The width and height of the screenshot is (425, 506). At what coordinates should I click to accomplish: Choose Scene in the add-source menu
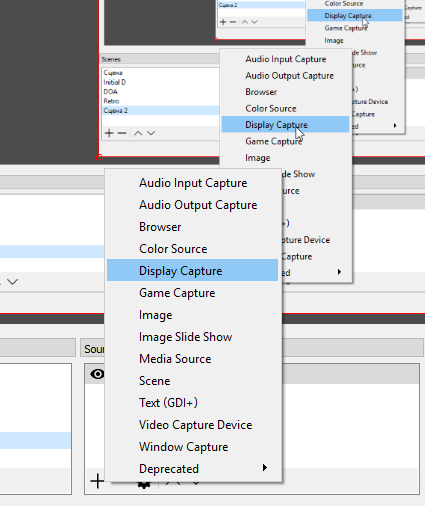coord(193,381)
